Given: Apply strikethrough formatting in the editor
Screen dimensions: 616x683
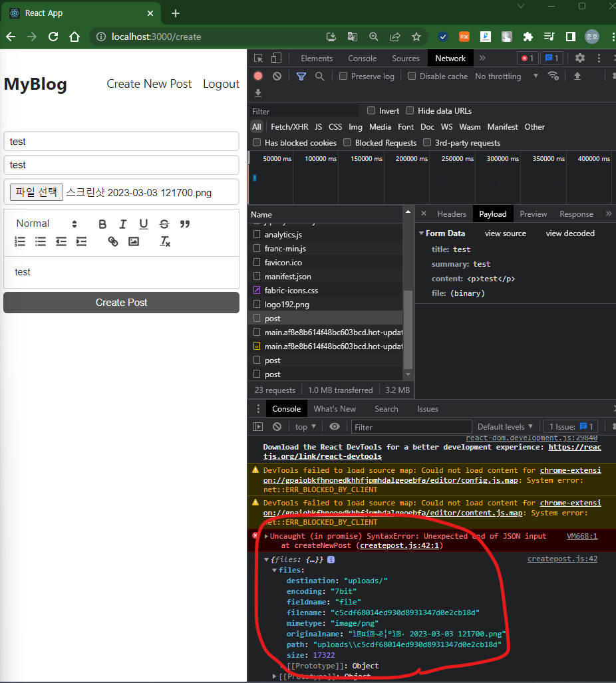Looking at the screenshot, I should (164, 224).
